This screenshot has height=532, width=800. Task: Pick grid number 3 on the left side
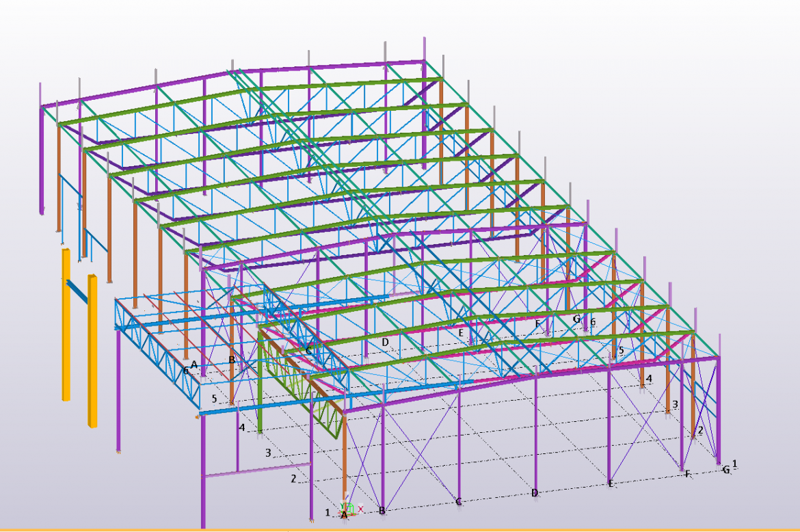[268, 453]
